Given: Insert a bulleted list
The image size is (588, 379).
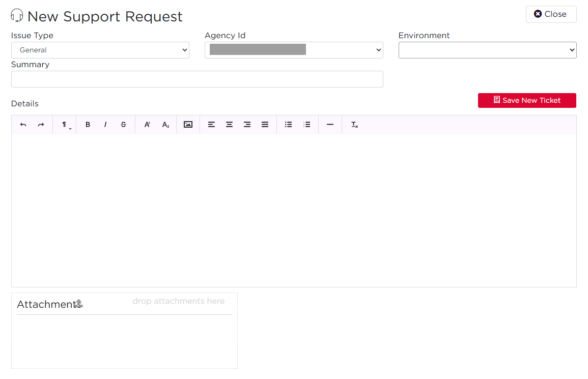Looking at the screenshot, I should [x=288, y=125].
